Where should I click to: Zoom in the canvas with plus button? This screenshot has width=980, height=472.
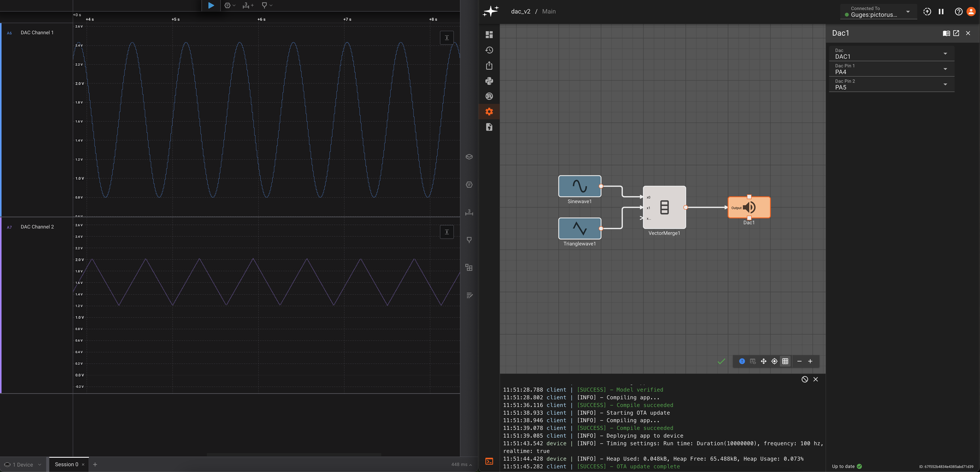(x=810, y=361)
